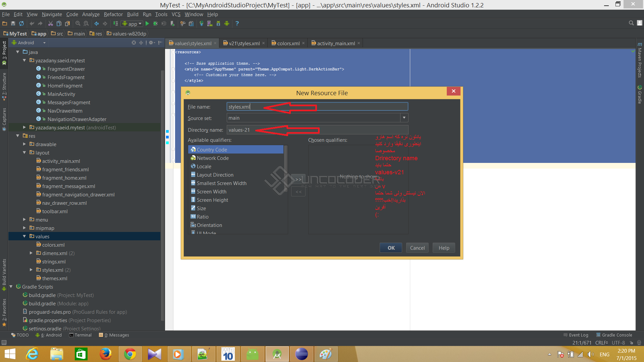The width and height of the screenshot is (644, 362).
Task: Open the Project panel gear settings
Action: tap(152, 43)
